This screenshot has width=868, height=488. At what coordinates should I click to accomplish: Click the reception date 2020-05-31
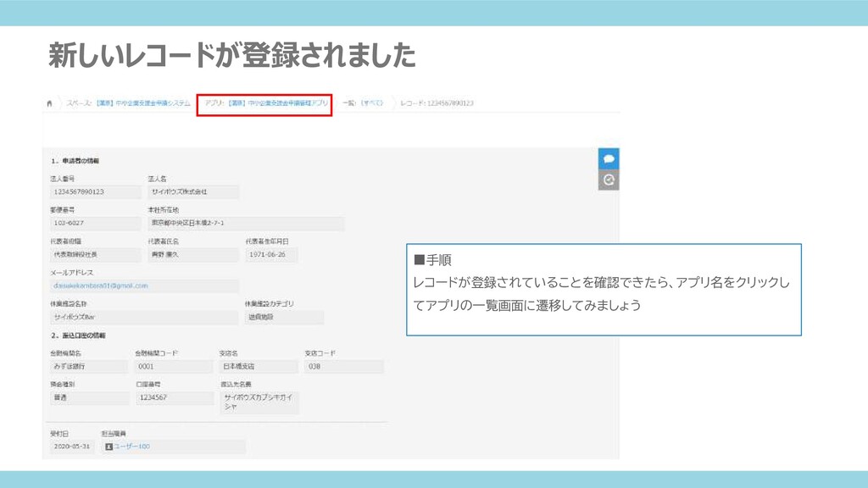[72, 446]
